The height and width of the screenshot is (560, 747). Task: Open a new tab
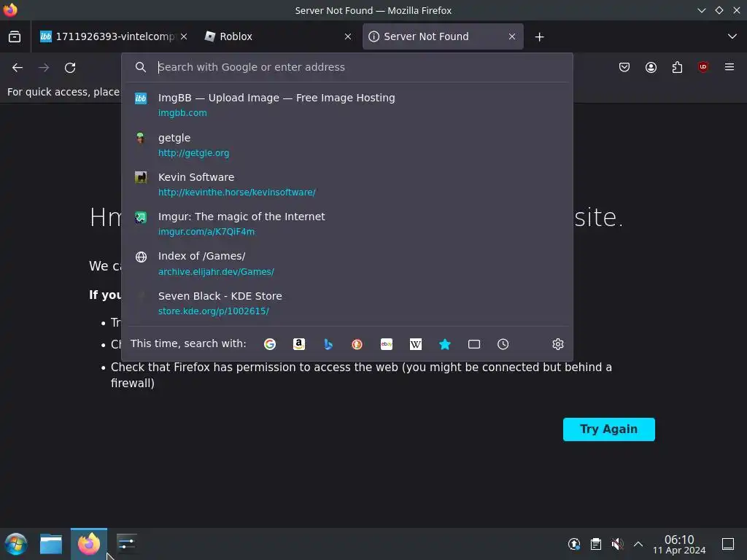(x=539, y=36)
